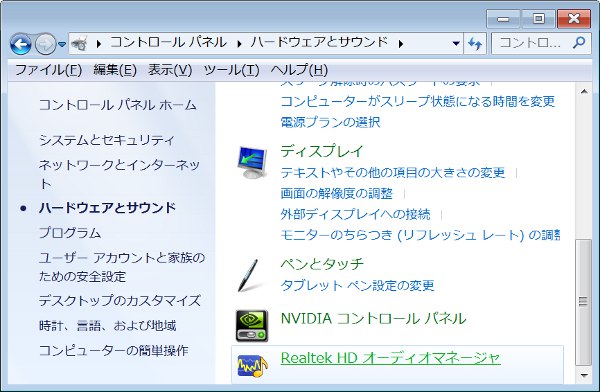The height and width of the screenshot is (392, 600).
Task: Open 時計、言語、および地域 in sidebar
Action: [108, 326]
